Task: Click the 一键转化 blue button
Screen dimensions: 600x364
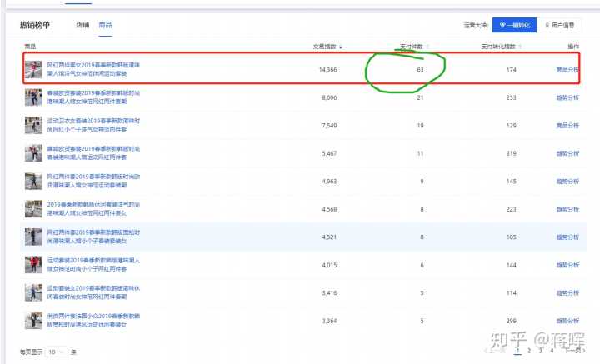Action: click(x=513, y=25)
